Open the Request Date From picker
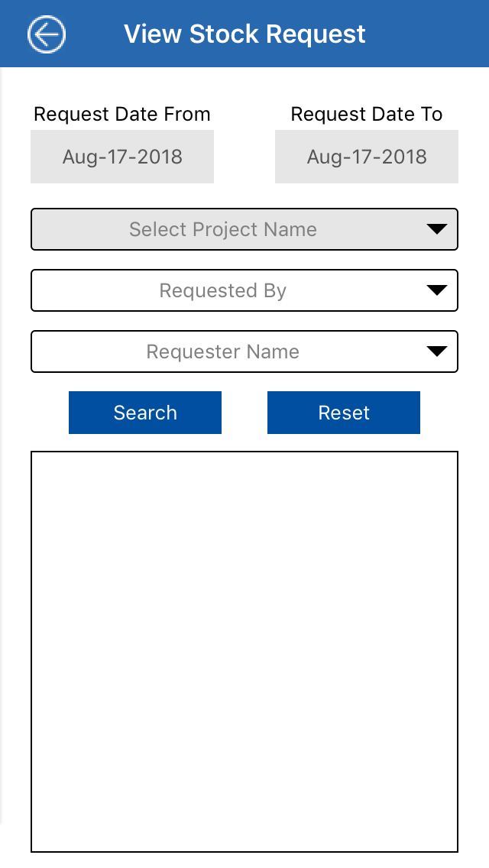Viewport: 489px width, 868px height. click(122, 157)
